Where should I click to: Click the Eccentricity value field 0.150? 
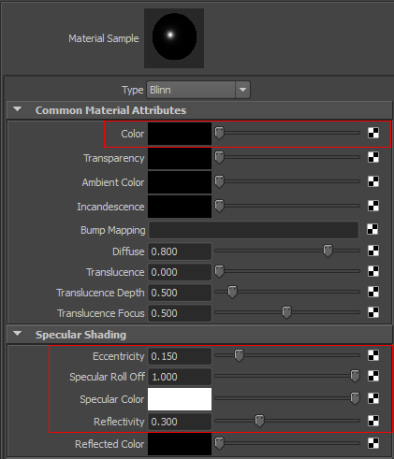(180, 356)
